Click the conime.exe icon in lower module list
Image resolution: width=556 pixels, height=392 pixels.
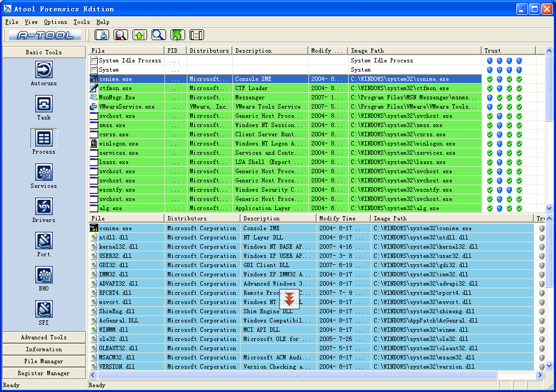tap(94, 228)
